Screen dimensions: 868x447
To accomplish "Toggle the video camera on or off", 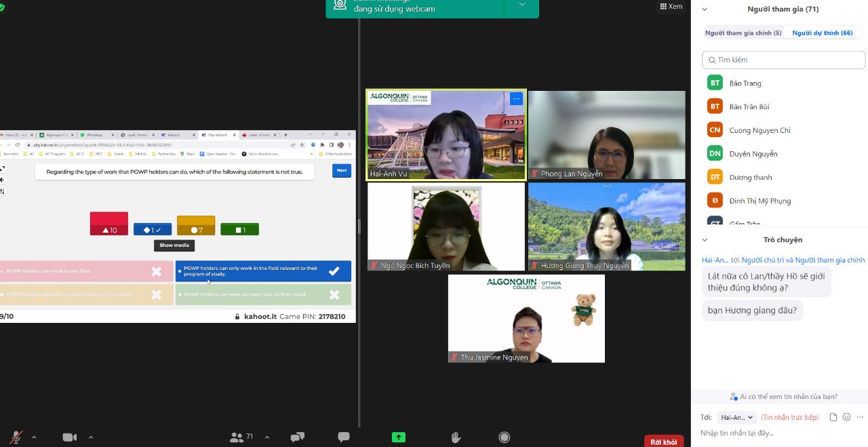I will [x=69, y=438].
